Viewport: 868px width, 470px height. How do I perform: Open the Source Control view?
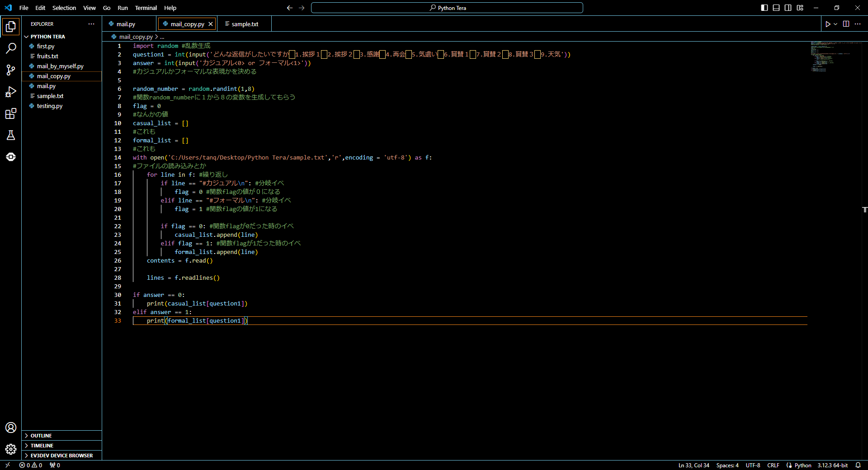(x=11, y=70)
